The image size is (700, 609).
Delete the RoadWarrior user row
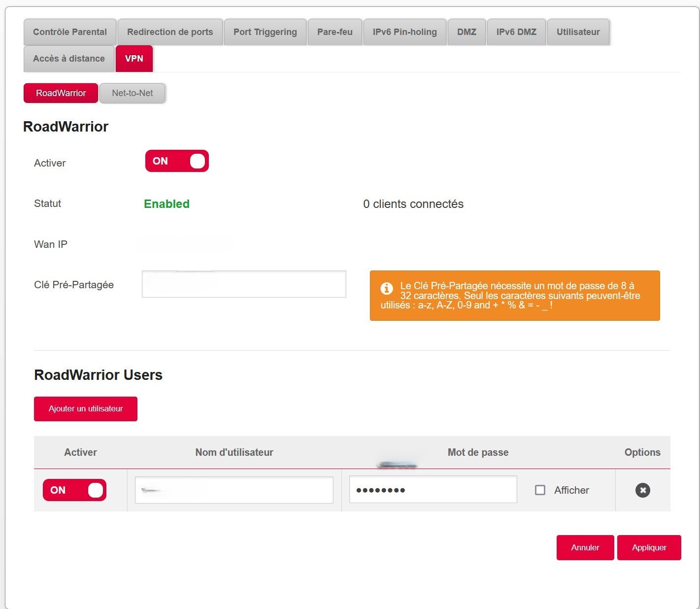pos(642,490)
